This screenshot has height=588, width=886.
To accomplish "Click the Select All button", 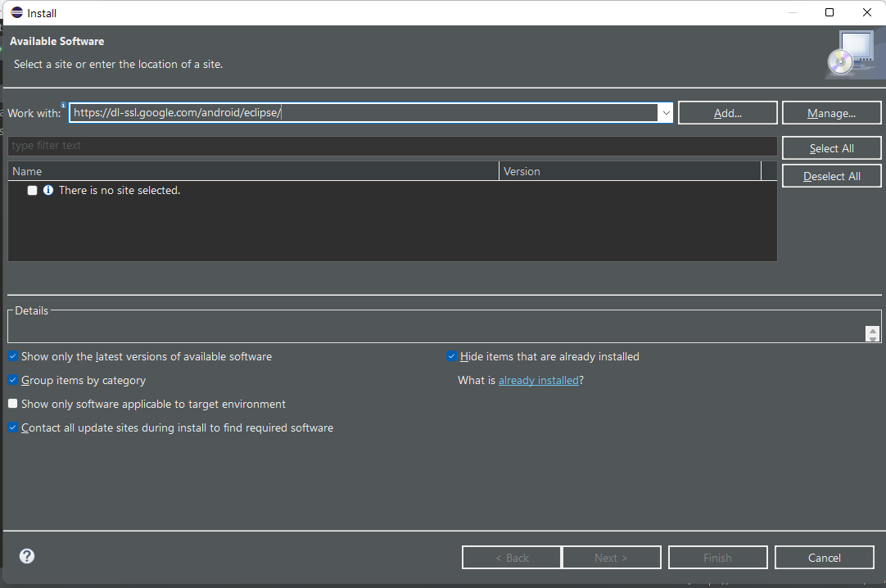I will click(831, 148).
